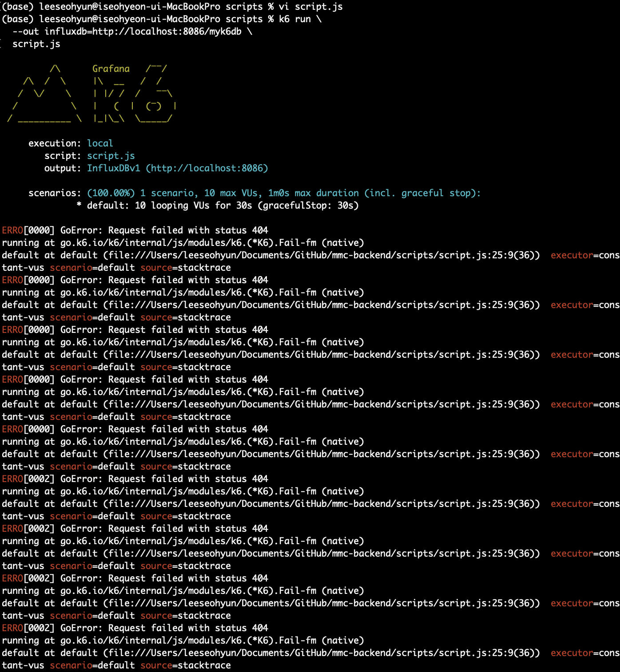
Task: Click the script.js argument beneath the --out line
Action: [x=36, y=44]
